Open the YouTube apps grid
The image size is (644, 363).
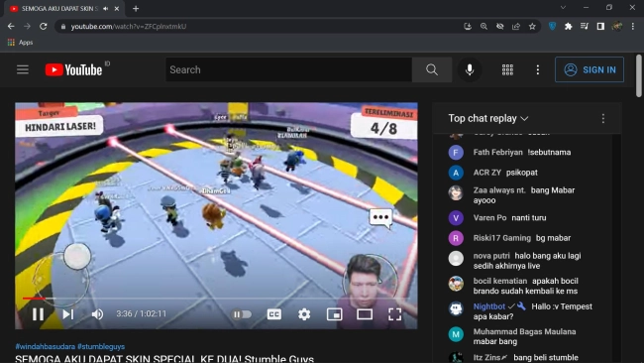[x=507, y=69]
